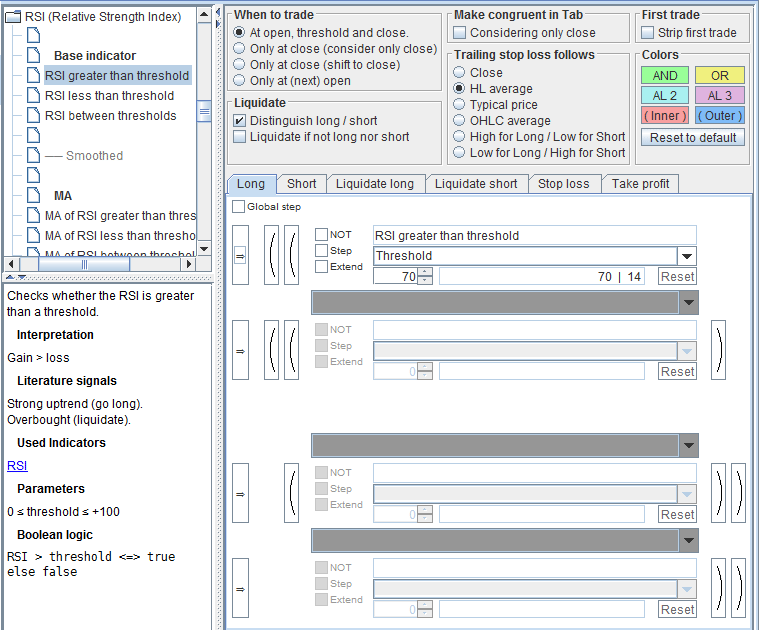
Task: Check 'Considering only close'
Action: [459, 32]
